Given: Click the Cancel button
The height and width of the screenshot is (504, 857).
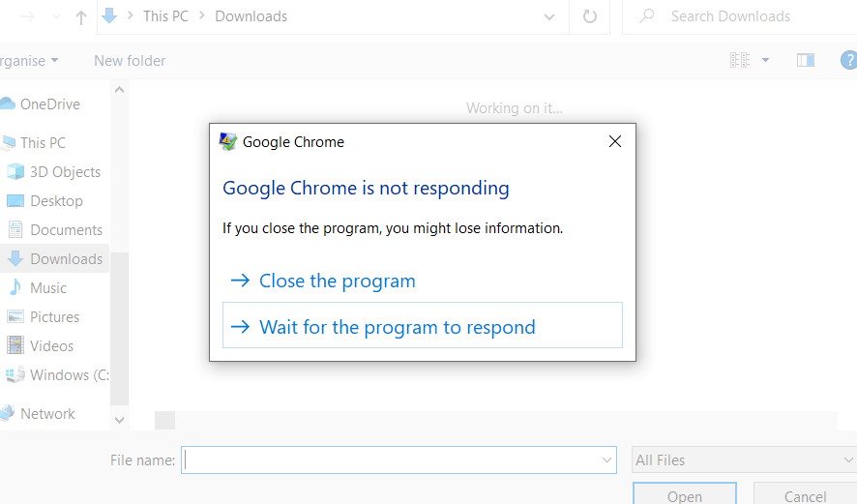Looking at the screenshot, I should click(805, 493).
